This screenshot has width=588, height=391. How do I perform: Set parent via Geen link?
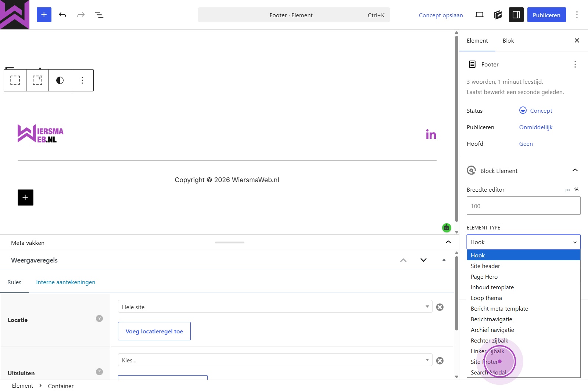point(526,144)
